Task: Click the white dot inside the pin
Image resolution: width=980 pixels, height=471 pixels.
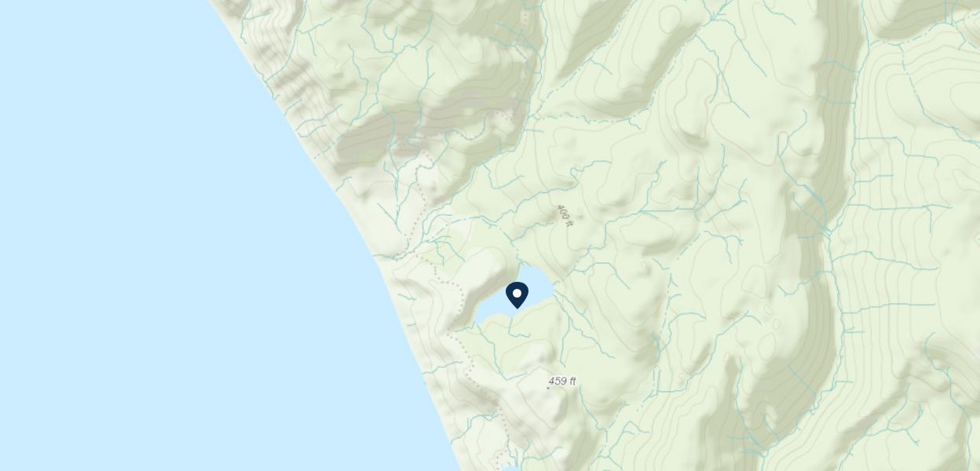Action: pyautogui.click(x=517, y=294)
